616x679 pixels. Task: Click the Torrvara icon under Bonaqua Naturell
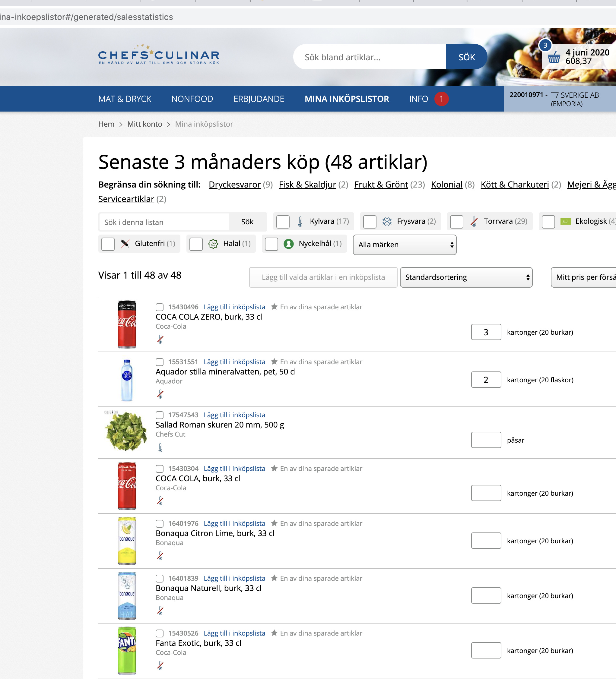[160, 610]
